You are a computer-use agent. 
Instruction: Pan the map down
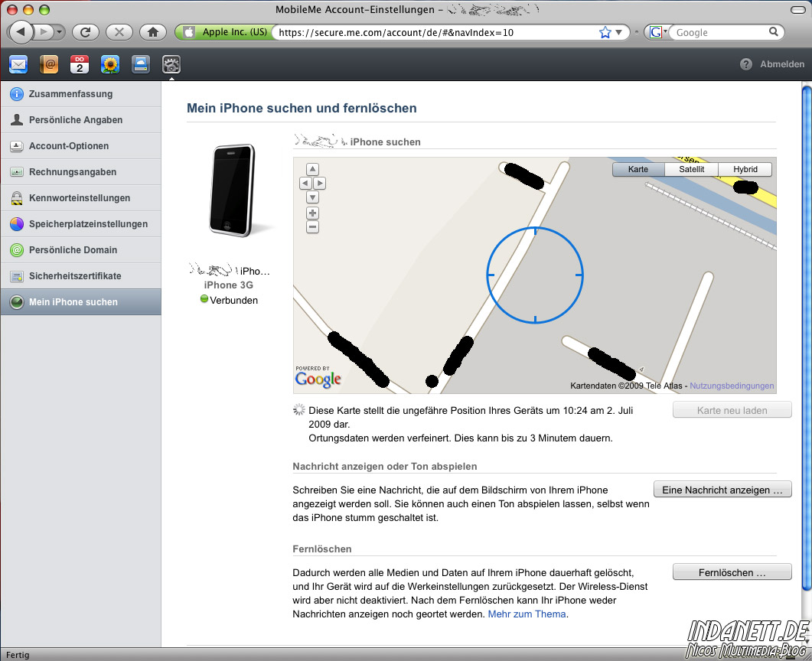coord(312,197)
